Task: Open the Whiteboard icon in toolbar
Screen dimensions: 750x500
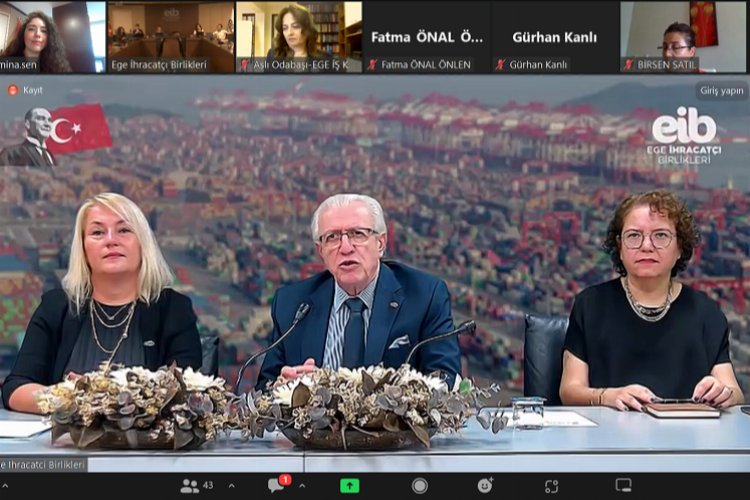Action: pos(623,485)
